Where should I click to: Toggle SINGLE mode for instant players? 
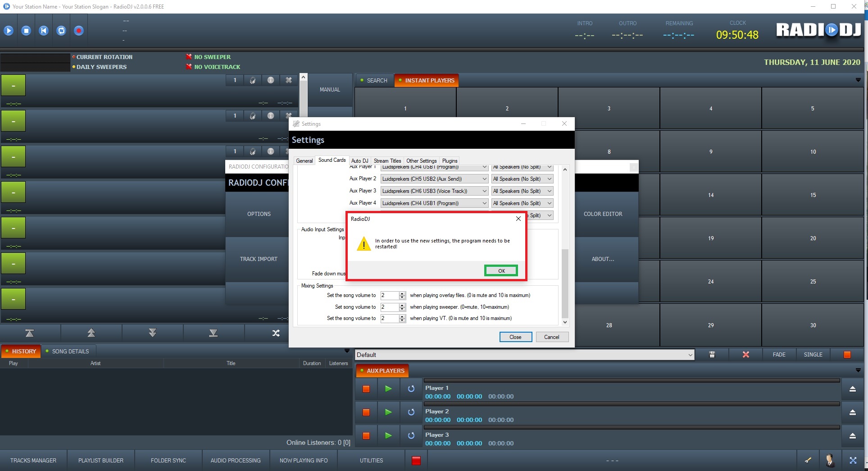813,355
